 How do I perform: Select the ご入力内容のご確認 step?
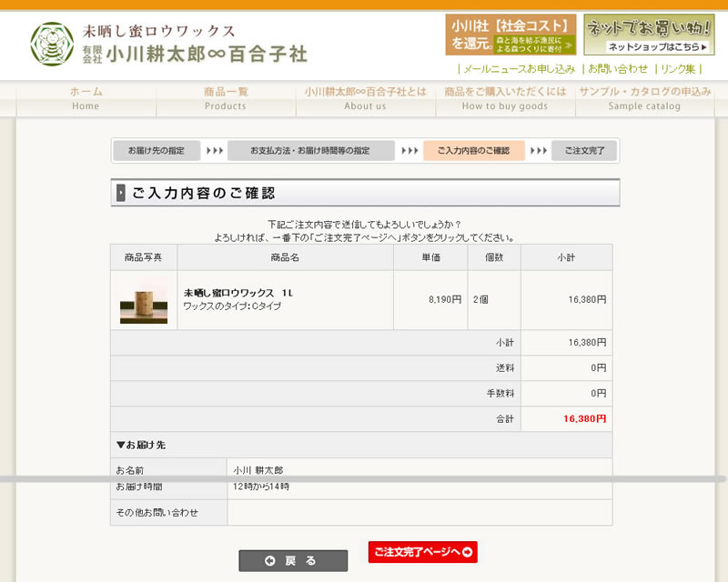[x=473, y=150]
